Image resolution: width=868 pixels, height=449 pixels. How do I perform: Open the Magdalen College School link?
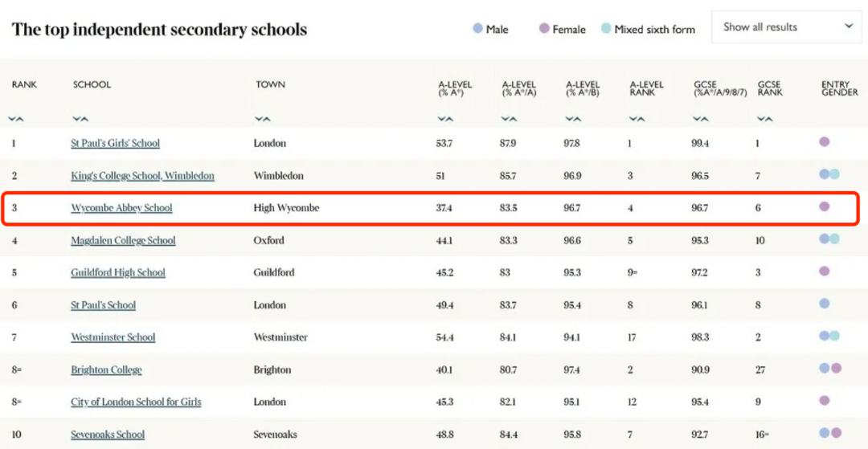click(123, 240)
